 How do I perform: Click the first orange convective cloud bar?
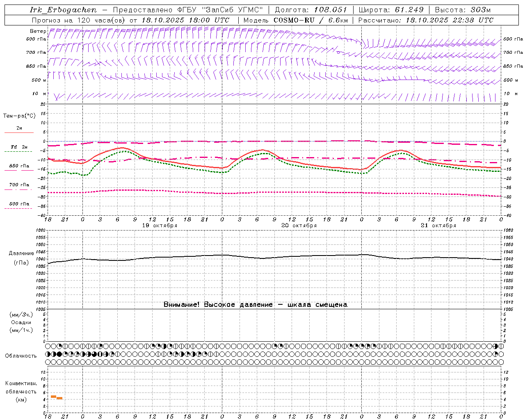[53, 397]
